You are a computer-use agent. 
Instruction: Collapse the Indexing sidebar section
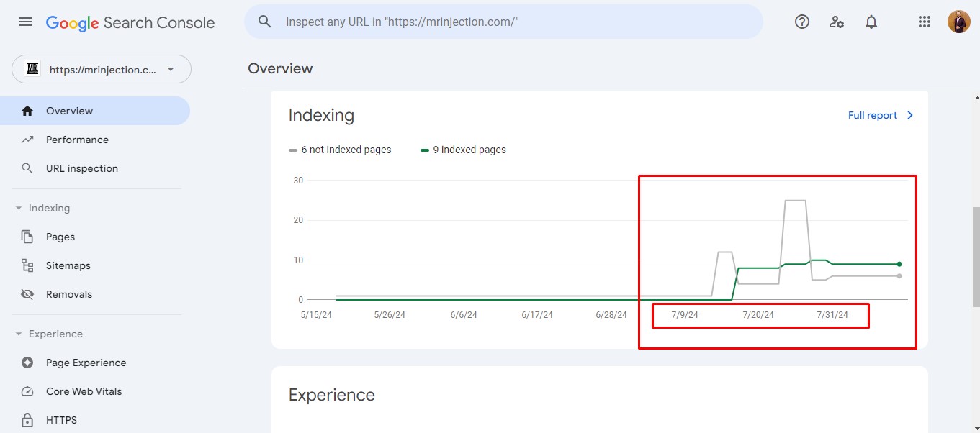click(19, 208)
